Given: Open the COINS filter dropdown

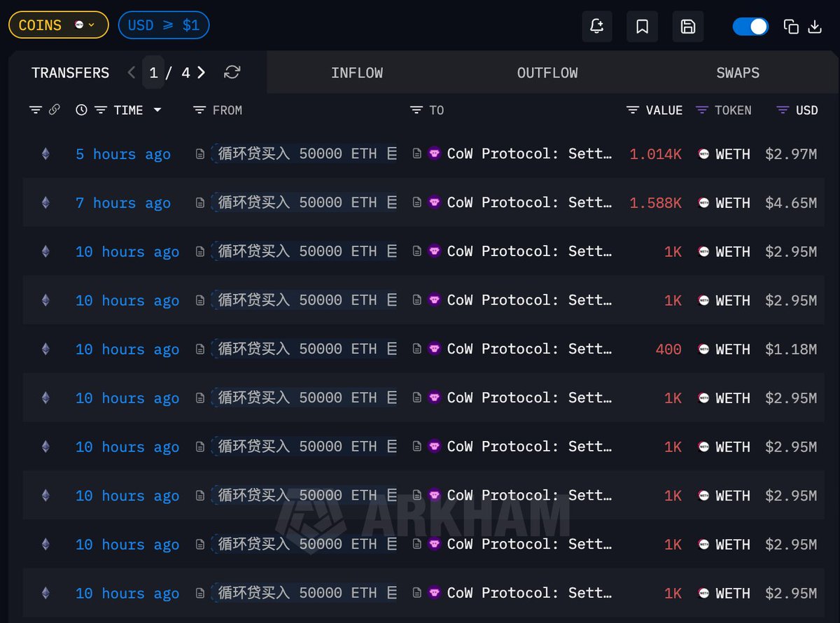Looking at the screenshot, I should click(x=58, y=25).
